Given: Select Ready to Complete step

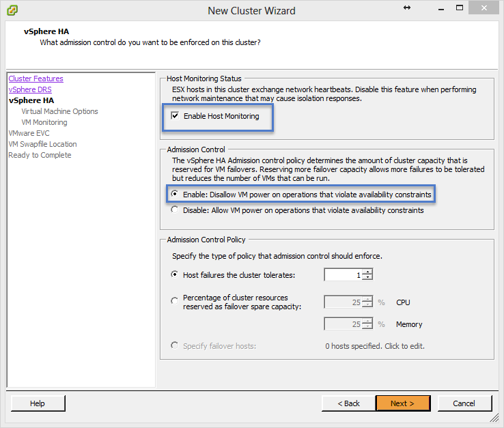Looking at the screenshot, I should [x=40, y=155].
